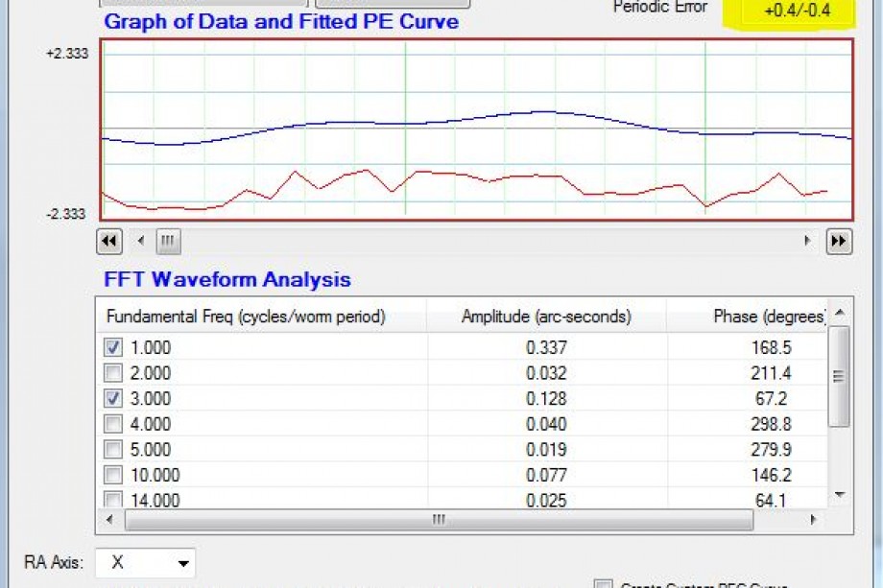883x588 pixels.
Task: Click the FFT table horizontal scrollbar thumb
Action: point(438,520)
